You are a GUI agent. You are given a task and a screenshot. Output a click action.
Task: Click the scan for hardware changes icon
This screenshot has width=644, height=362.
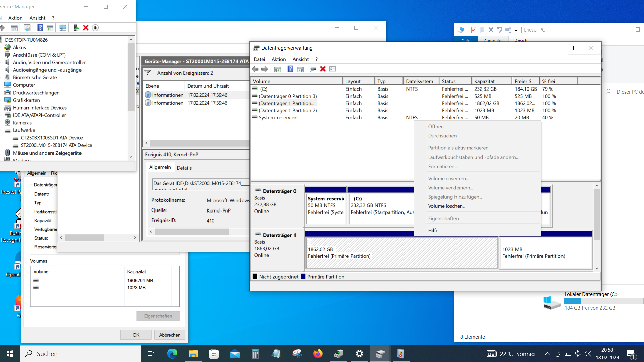[63, 28]
